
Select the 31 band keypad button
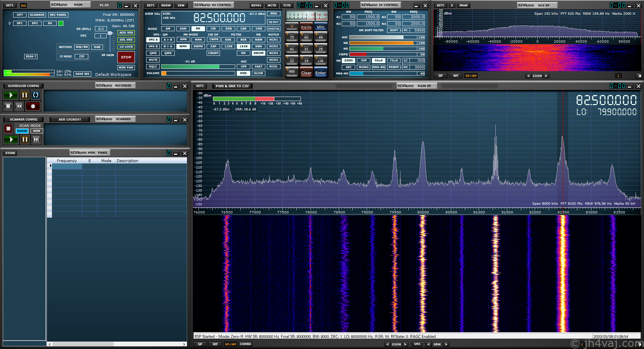point(306,48)
